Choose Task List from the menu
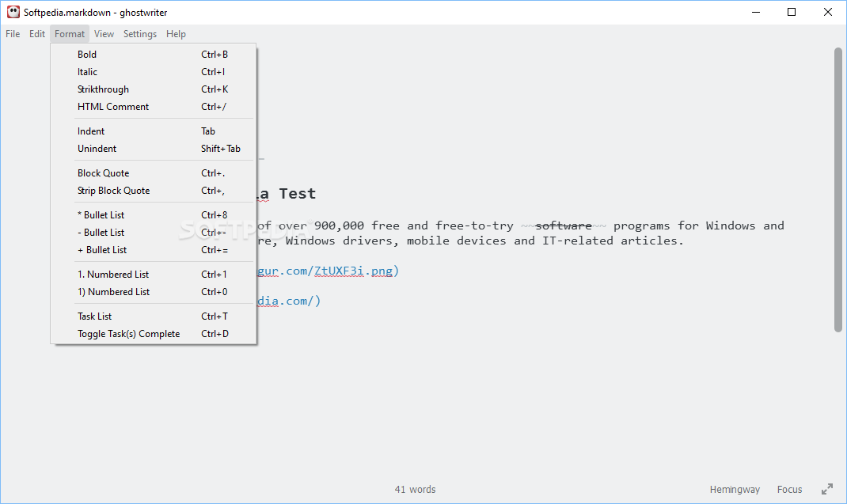 click(154, 316)
